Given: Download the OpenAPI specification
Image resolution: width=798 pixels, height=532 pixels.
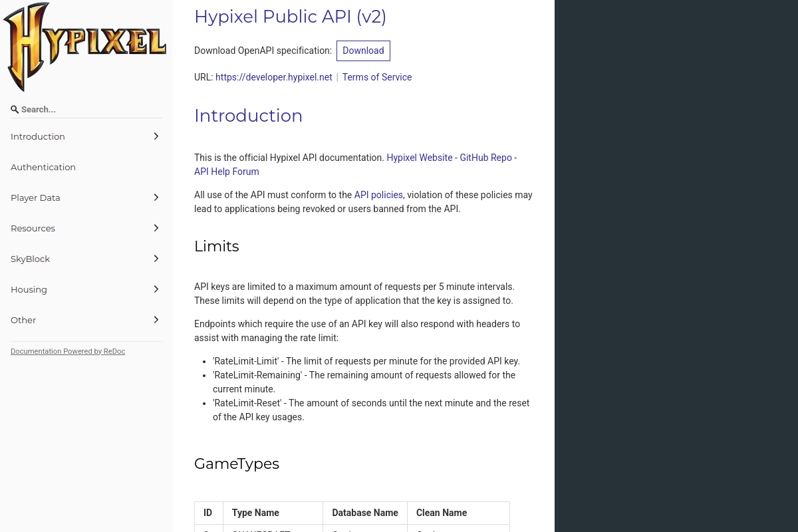Looking at the screenshot, I should tap(363, 51).
